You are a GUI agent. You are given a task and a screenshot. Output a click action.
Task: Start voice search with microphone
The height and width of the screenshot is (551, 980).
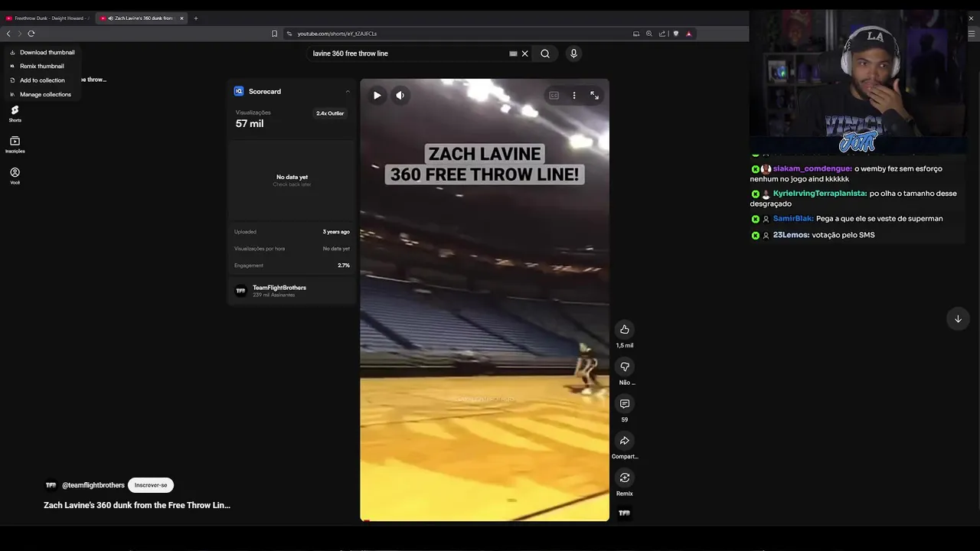(x=573, y=54)
